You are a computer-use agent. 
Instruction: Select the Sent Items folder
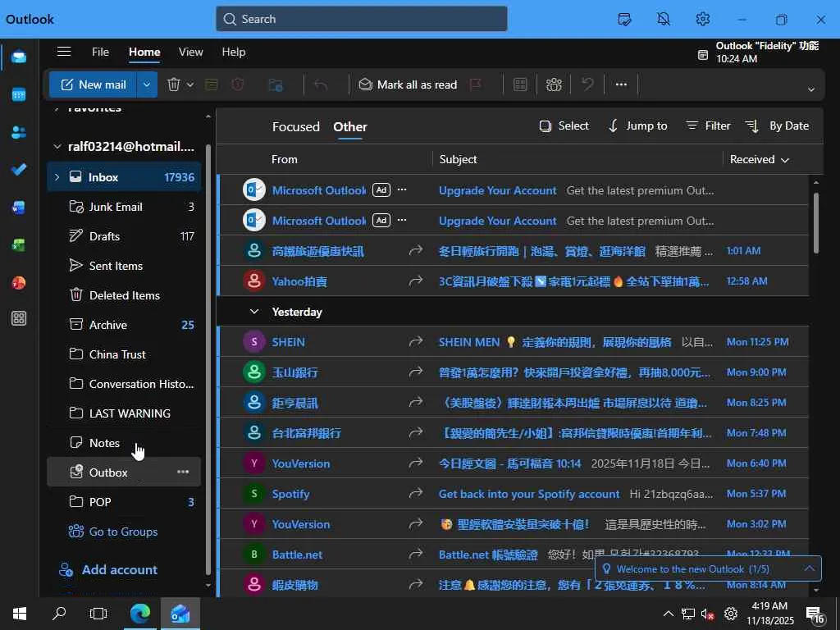pos(125,266)
